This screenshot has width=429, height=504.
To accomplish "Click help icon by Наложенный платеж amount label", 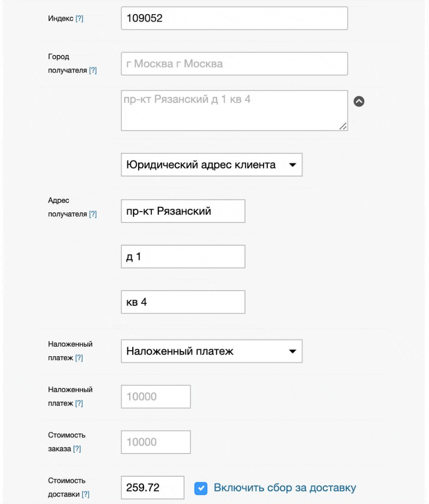I will click(79, 403).
